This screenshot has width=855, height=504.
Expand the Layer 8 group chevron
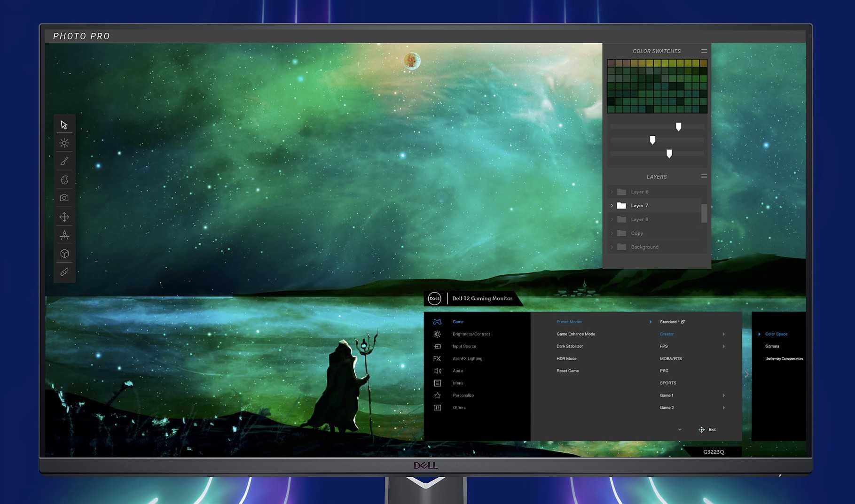pyautogui.click(x=612, y=219)
